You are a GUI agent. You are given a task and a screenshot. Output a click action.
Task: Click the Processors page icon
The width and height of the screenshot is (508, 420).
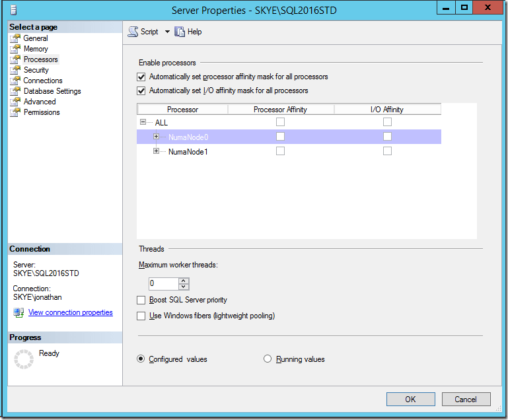click(x=15, y=59)
